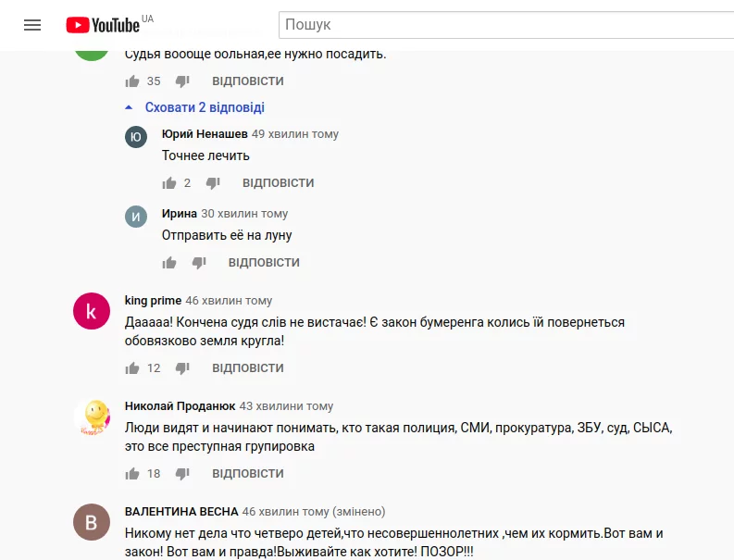734x560 pixels.
Task: Dislike Юрий Ненашев's reply
Action: (213, 183)
